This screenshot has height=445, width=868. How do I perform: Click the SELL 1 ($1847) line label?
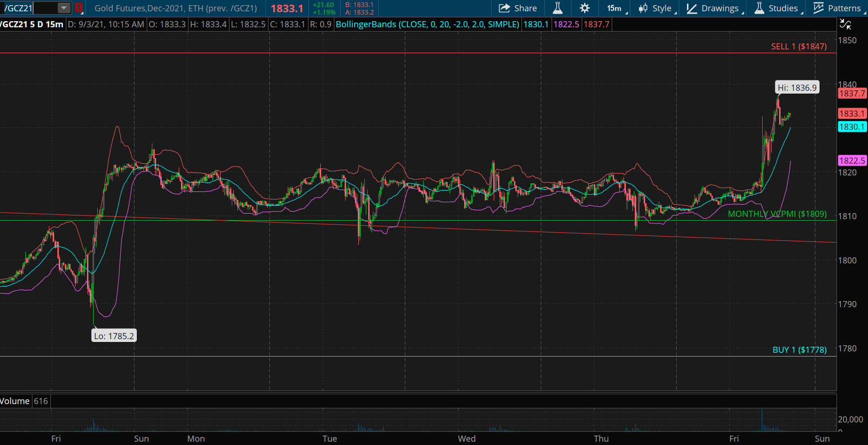pyautogui.click(x=798, y=46)
